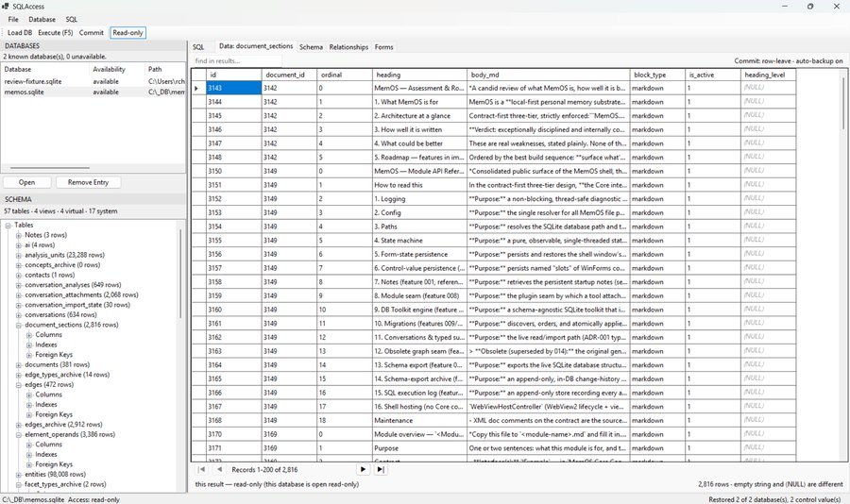Open the File menu
The image size is (850, 504).
(13, 19)
